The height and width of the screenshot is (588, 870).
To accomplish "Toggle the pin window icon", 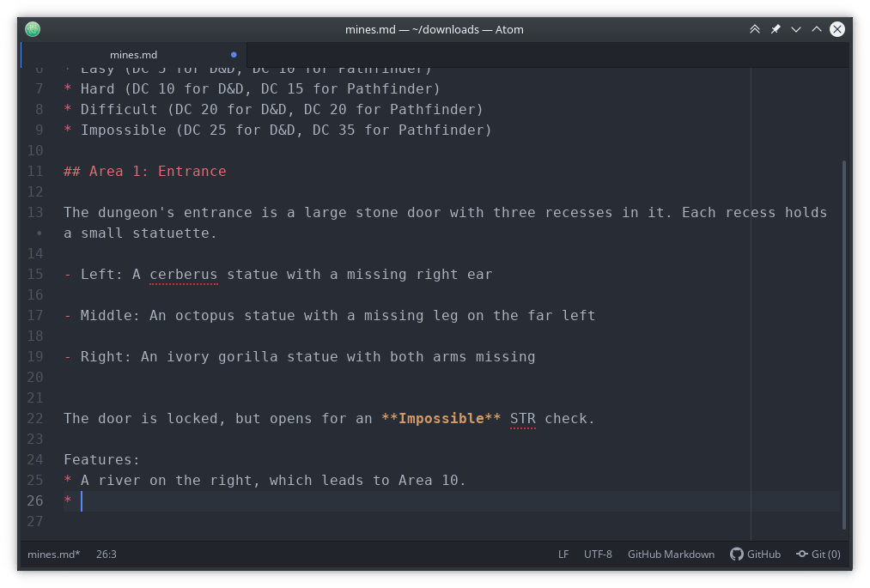I will point(776,29).
